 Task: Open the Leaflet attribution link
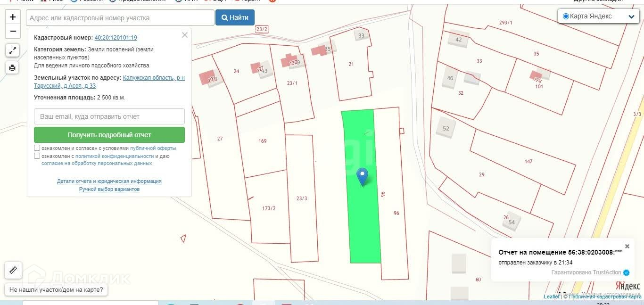552,297
